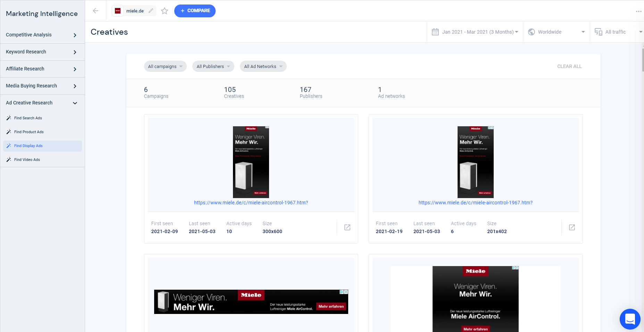644x332 pixels.
Task: Click the Compare button
Action: [195, 11]
